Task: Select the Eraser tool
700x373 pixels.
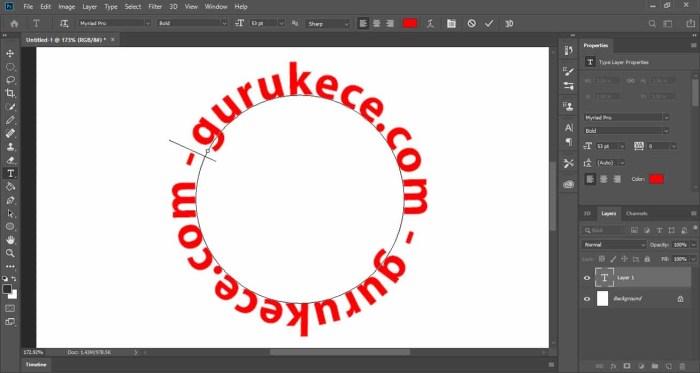Action: coord(10,160)
